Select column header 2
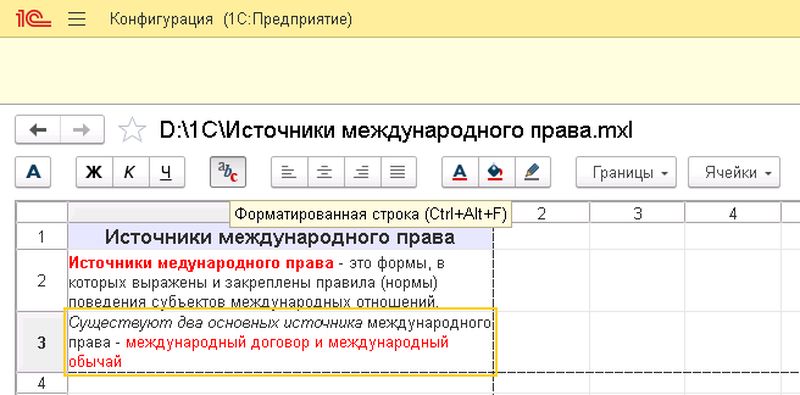The height and width of the screenshot is (395, 800). [x=541, y=213]
